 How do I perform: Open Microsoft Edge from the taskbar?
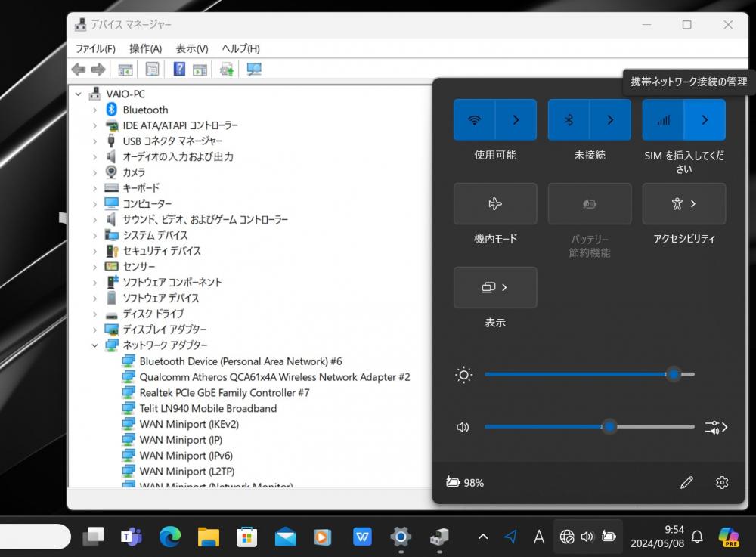tap(170, 537)
